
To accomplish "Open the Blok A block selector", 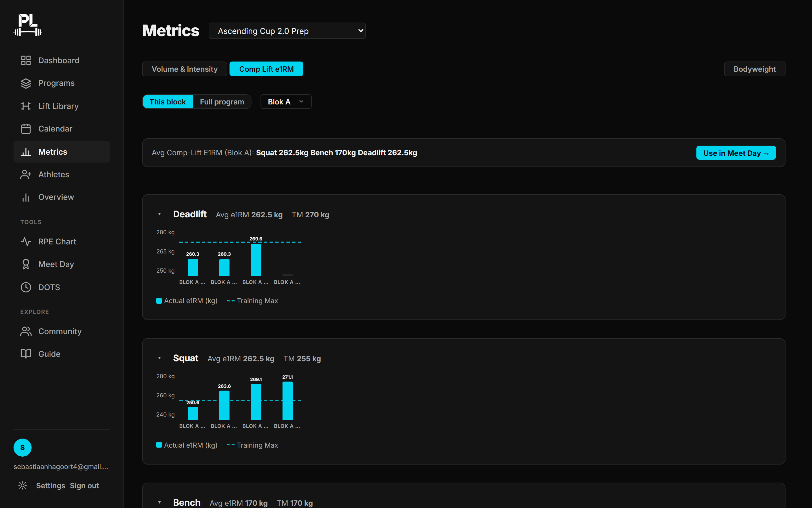I will tap(286, 102).
